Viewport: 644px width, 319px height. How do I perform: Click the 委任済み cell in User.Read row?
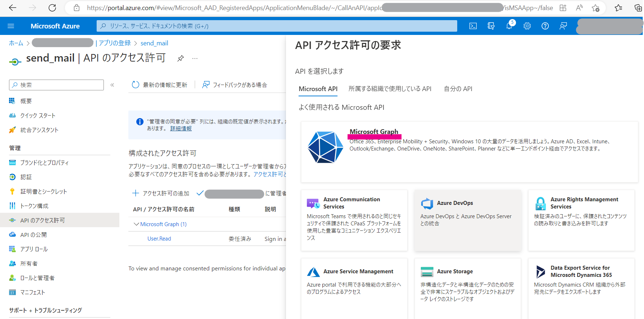(240, 239)
